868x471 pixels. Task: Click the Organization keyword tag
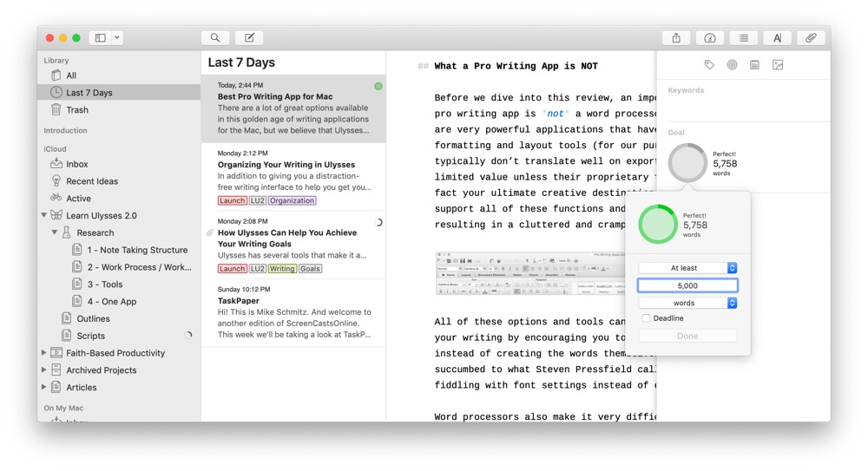pos(293,200)
